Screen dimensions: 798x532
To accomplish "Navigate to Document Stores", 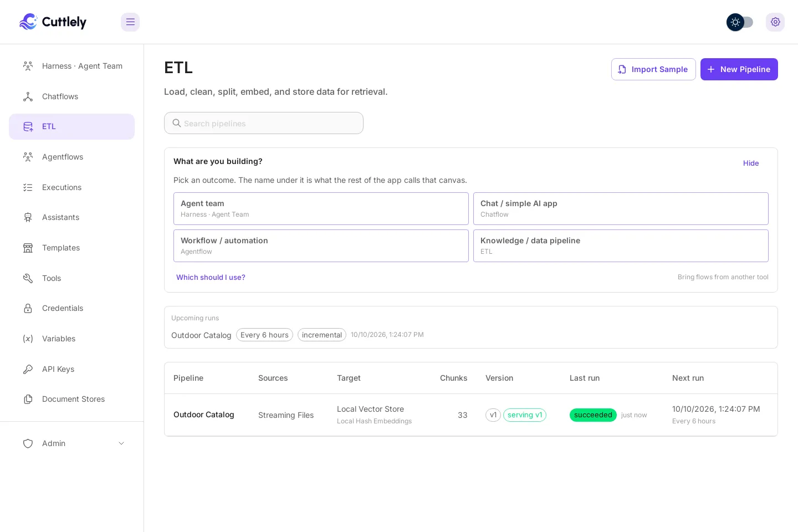I will coord(71,399).
